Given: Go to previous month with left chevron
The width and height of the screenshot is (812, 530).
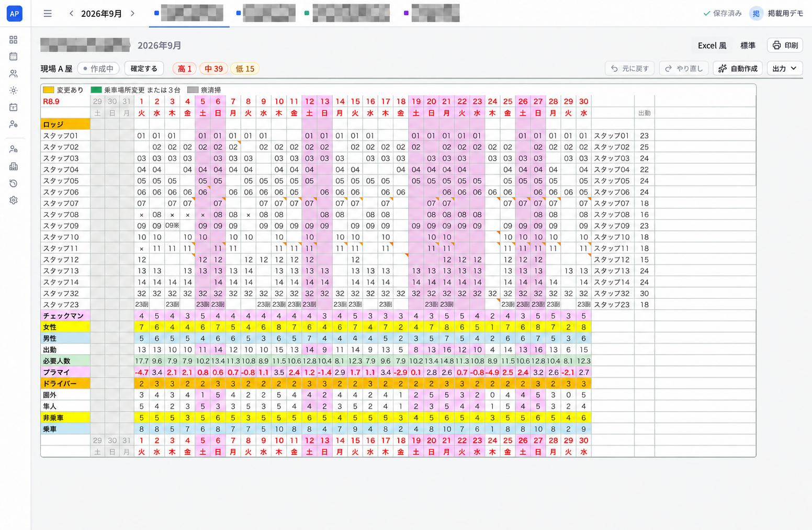Looking at the screenshot, I should pyautogui.click(x=72, y=14).
